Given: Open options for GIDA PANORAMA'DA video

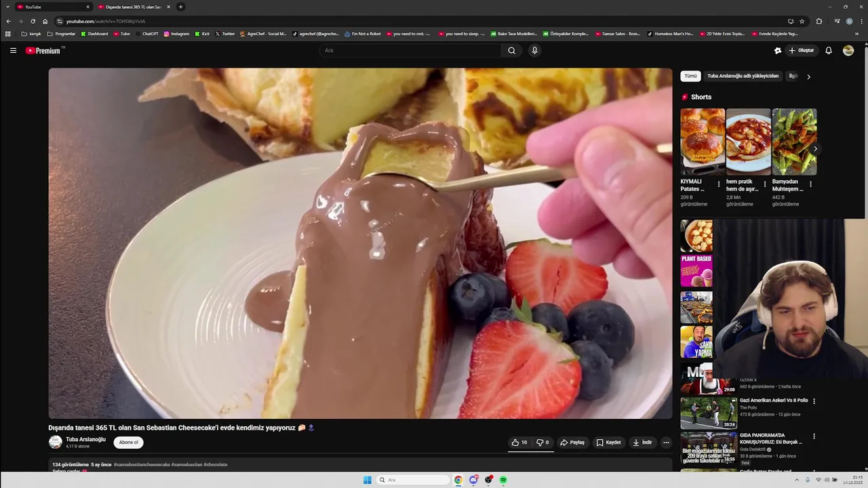Looking at the screenshot, I should point(814,436).
